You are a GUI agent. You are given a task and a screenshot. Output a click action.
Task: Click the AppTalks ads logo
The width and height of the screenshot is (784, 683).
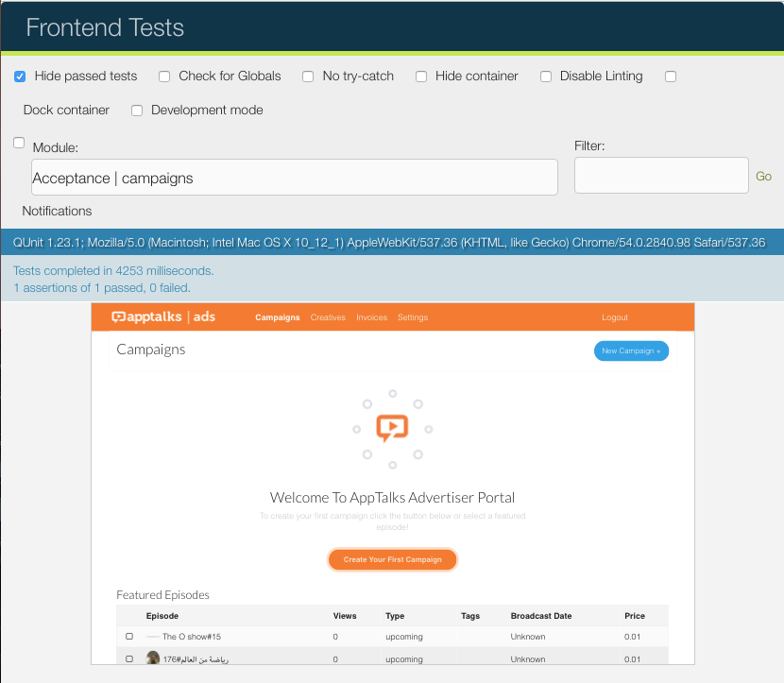point(163,317)
